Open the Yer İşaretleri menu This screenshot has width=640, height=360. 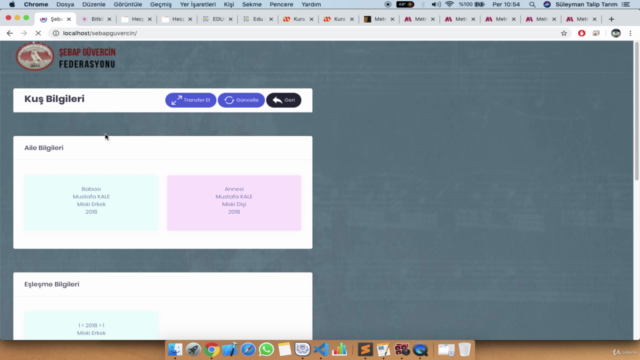(198, 4)
